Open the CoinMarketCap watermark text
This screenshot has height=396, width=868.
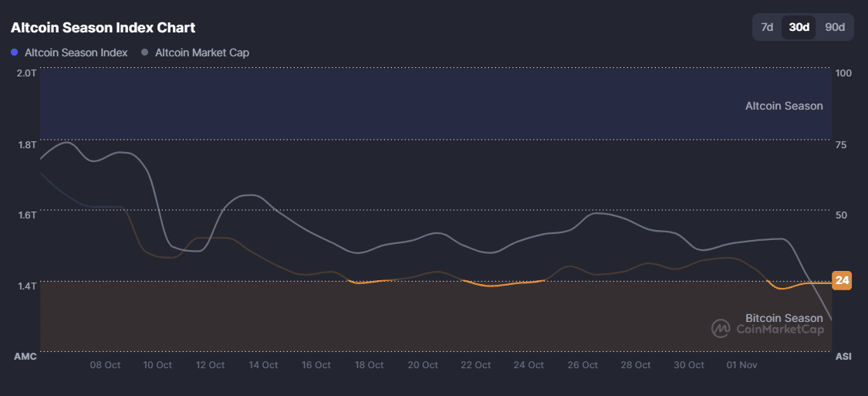[779, 329]
